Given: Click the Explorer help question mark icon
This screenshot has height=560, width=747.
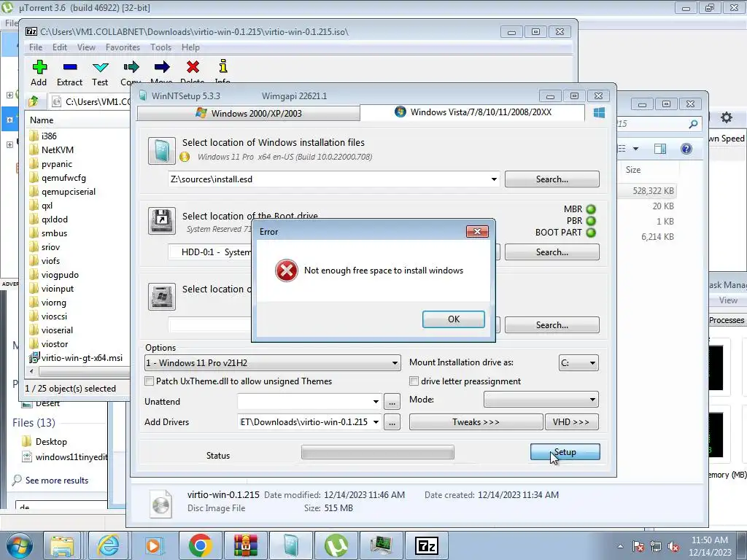Looking at the screenshot, I should (x=686, y=149).
